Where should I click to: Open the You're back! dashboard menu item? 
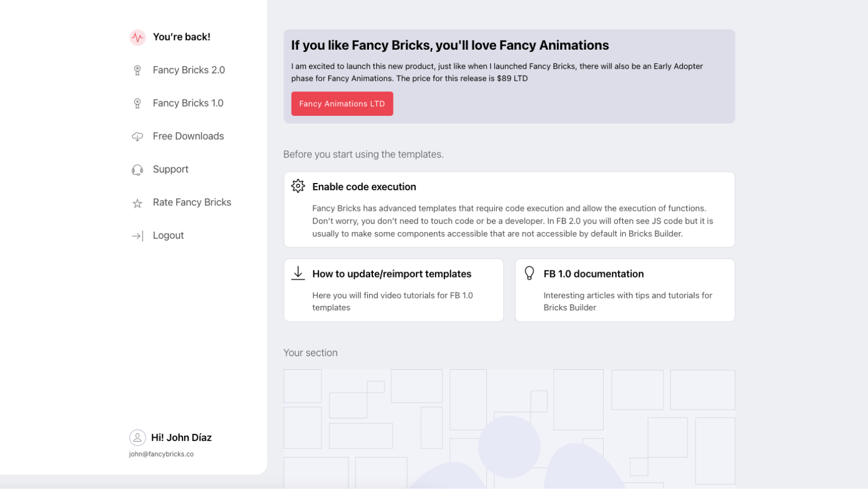[x=182, y=37]
